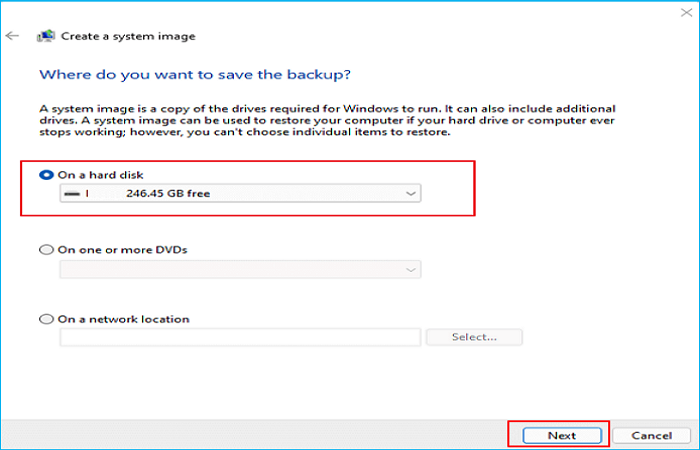
Task: Click the 'On a network location' label text
Action: click(123, 319)
